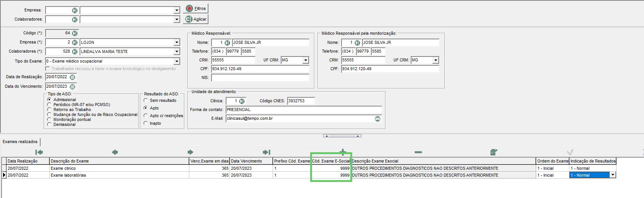
Task: Click Indicação 1 - Normal in Exame clinico row
Action: pyautogui.click(x=592, y=168)
